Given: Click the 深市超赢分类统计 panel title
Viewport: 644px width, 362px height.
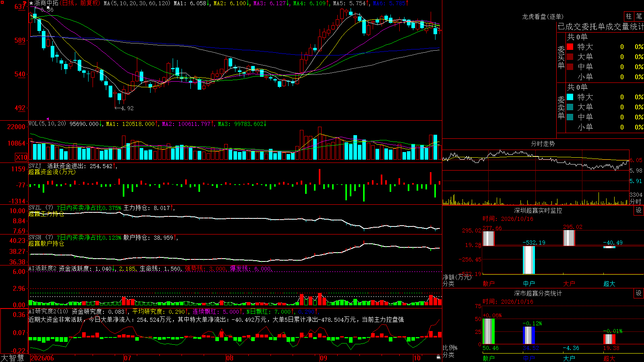Looking at the screenshot, I should coord(538,293).
